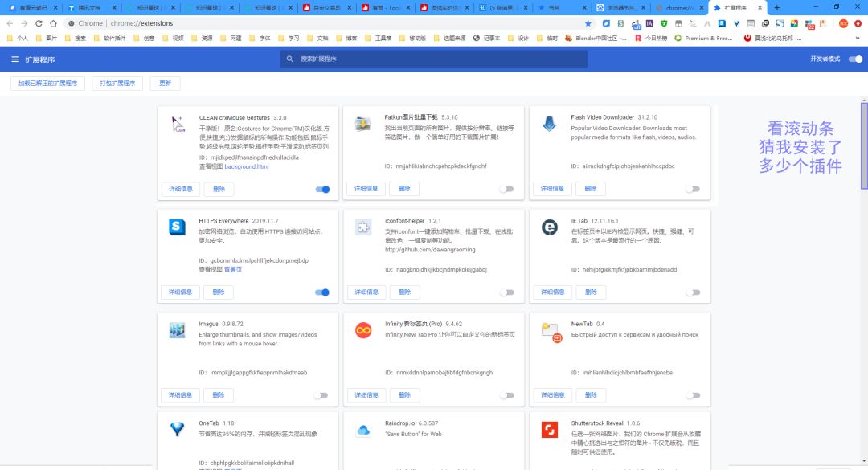Click the magnifier icon in search bar
The image size is (868, 470).
pyautogui.click(x=289, y=59)
